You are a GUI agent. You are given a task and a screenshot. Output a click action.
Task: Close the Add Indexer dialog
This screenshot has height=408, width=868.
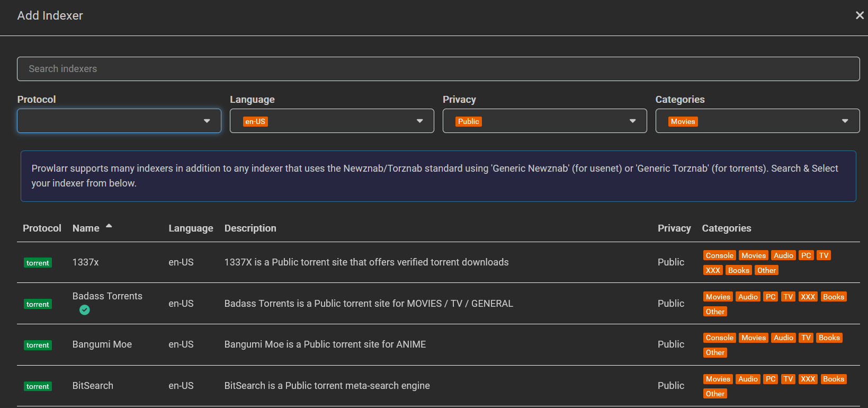859,15
